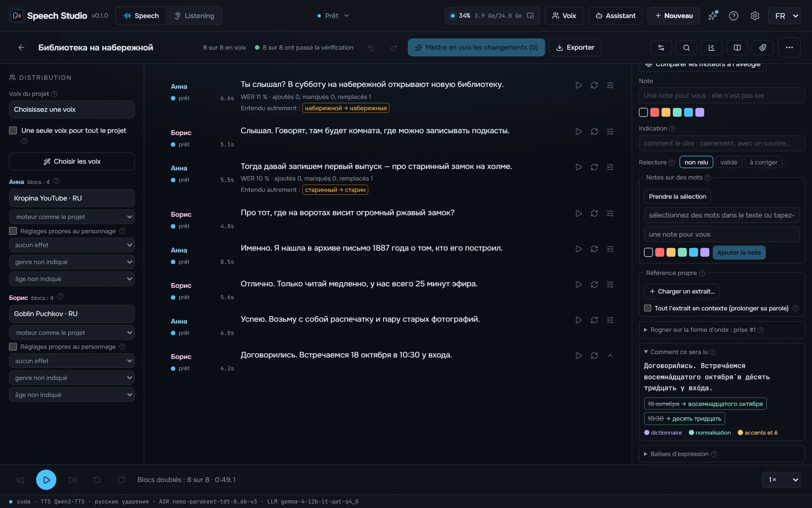Play the first Анна block about библиотеку
Image resolution: width=812 pixels, height=508 pixels.
(x=579, y=85)
